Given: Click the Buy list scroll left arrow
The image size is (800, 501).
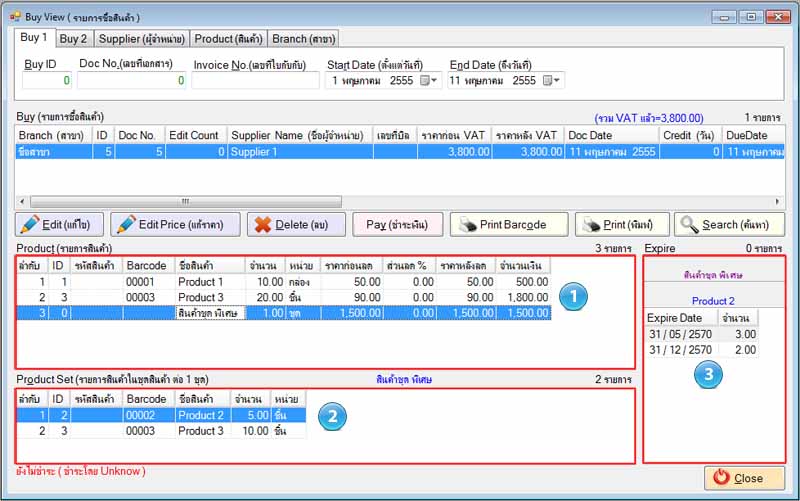Looking at the screenshot, I should [22, 202].
